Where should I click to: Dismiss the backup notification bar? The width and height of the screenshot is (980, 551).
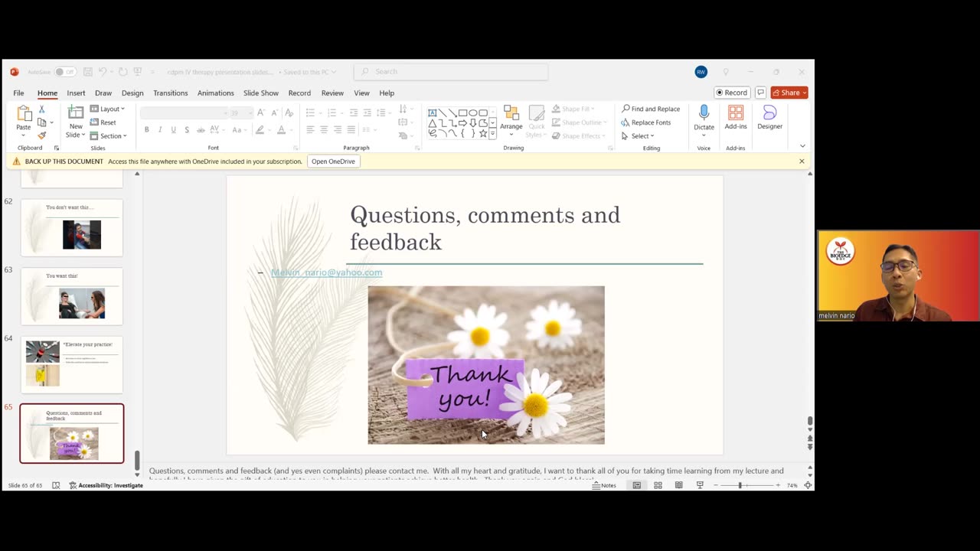(802, 161)
